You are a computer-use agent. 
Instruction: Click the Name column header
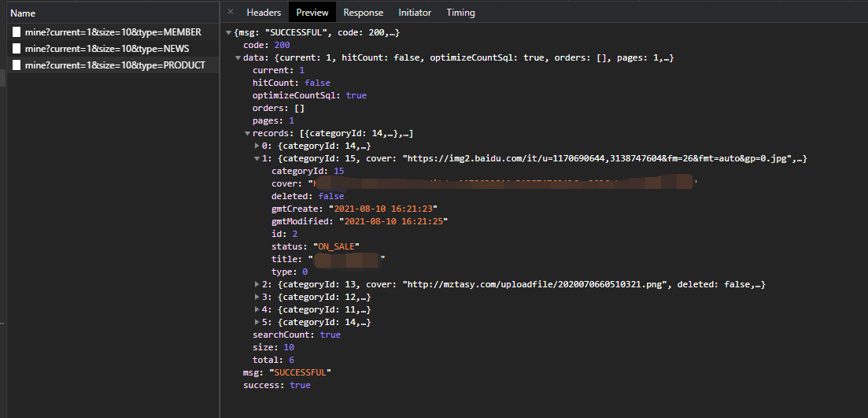coord(24,13)
